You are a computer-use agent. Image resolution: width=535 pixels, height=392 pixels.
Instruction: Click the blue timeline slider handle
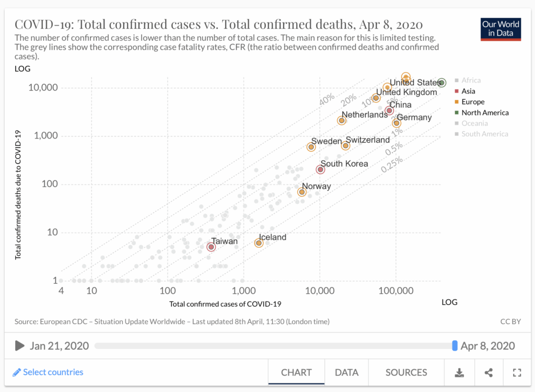(455, 345)
